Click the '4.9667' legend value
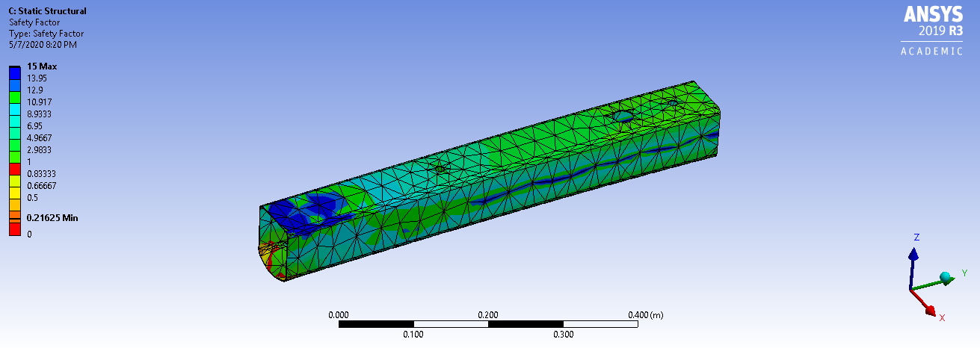 (40, 138)
